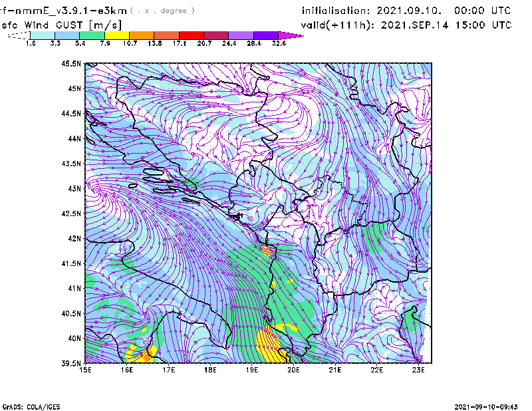Image resolution: width=532 pixels, height=411 pixels.
Task: Click the 21E longitude axis label
Action: (x=335, y=370)
